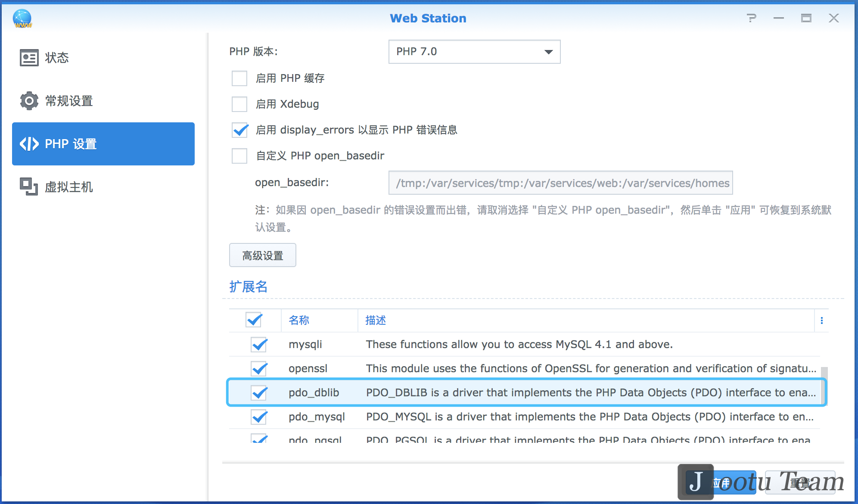
Task: Toggle the 启用 Xdebug checkbox
Action: coord(239,104)
